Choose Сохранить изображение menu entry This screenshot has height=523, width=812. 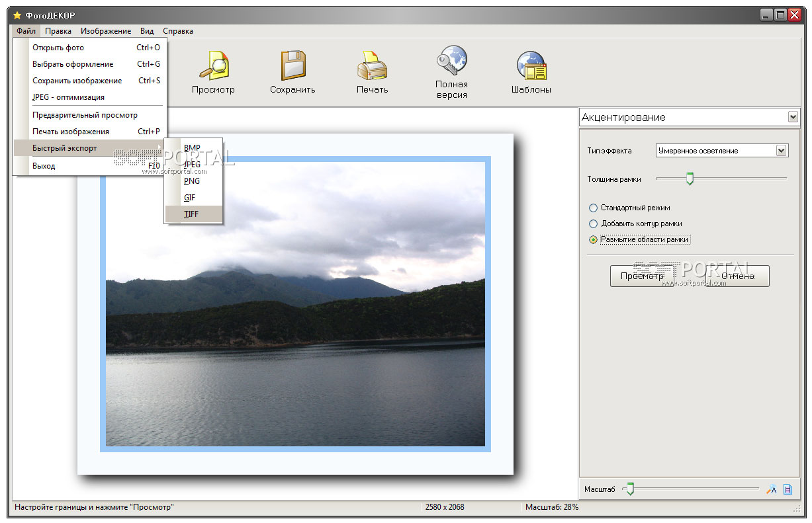pos(89,81)
